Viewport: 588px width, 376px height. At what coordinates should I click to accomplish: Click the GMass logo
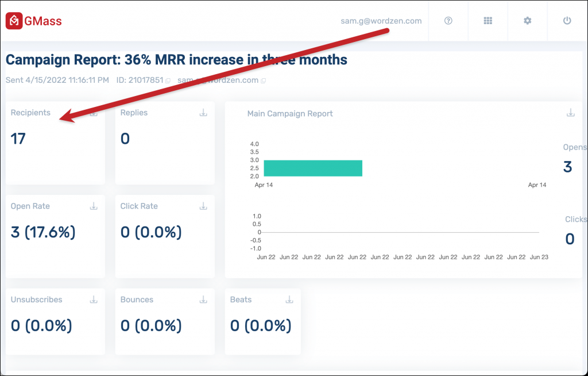tap(34, 20)
